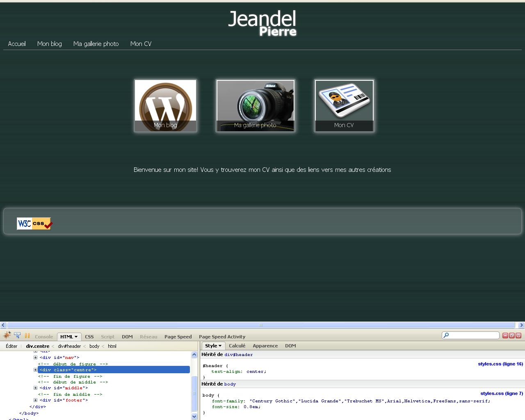Select div#header in the breadcrumb path
The width and height of the screenshot is (525, 420).
pos(69,346)
